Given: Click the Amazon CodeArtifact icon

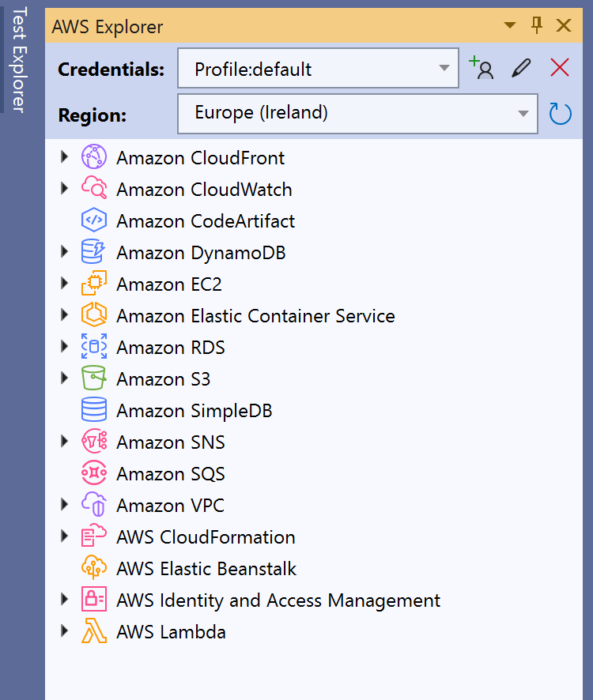Looking at the screenshot, I should coord(93,221).
